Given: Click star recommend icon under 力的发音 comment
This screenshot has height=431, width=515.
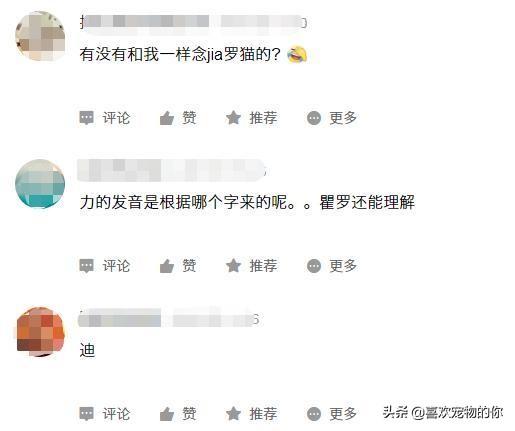Looking at the screenshot, I should 233,266.
